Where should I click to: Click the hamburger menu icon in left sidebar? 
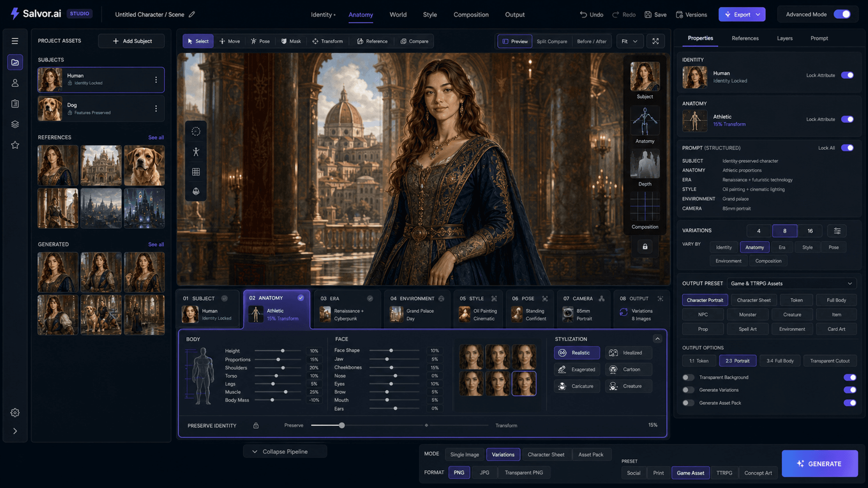point(15,41)
